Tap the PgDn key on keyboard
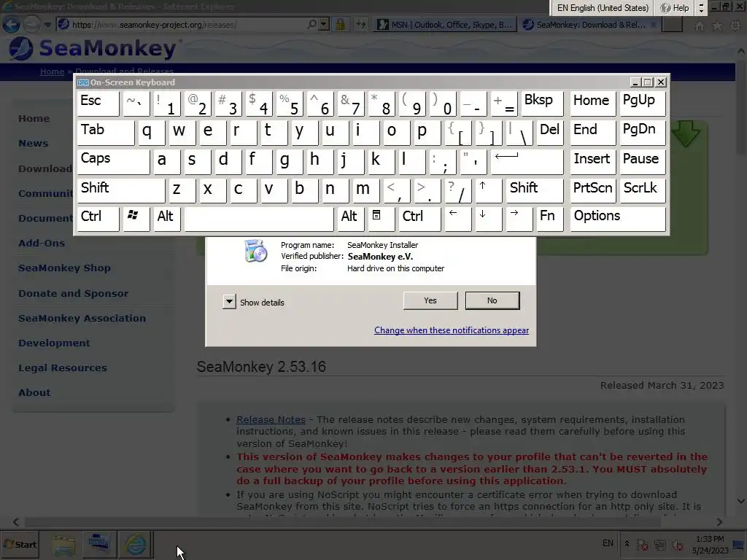747x560 pixels. [642, 133]
